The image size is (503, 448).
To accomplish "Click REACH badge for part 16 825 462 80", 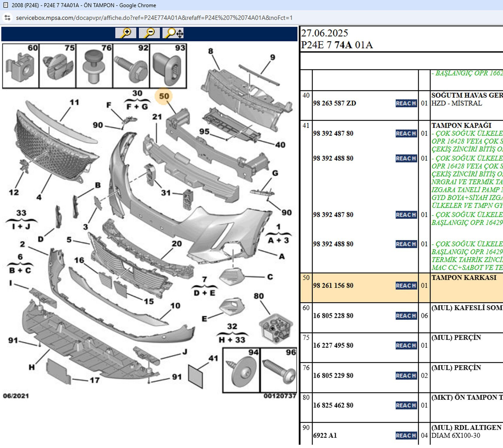I will [406, 405].
